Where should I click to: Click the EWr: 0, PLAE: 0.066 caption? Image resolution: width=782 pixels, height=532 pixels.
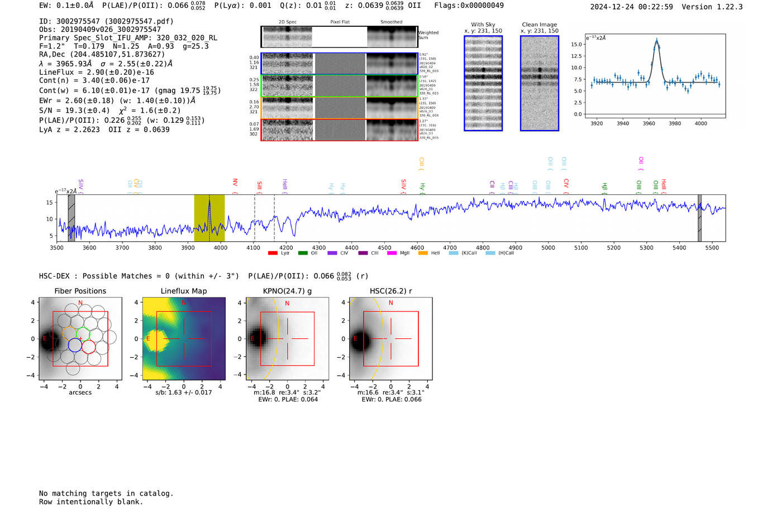(x=392, y=399)
